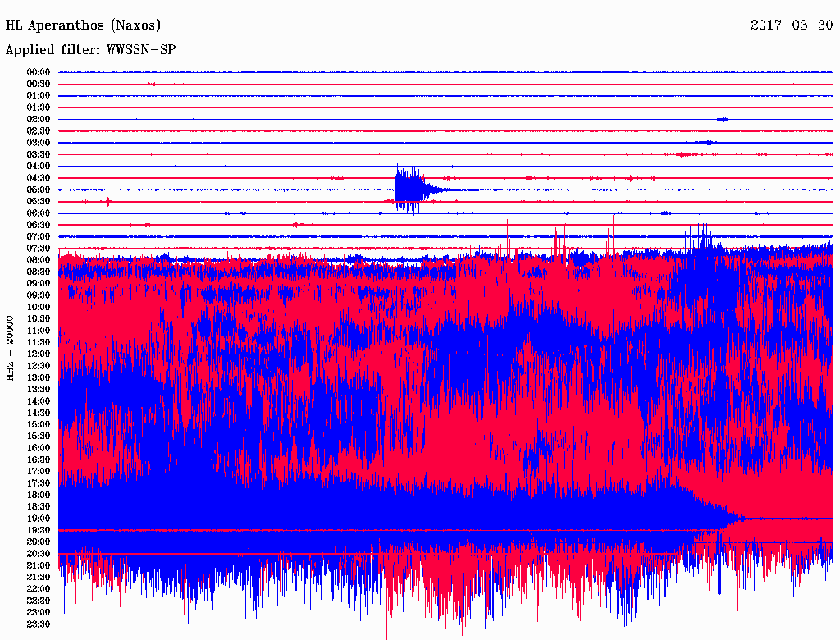The image size is (840, 640).
Task: Select the 21:30 time label
Action: click(x=39, y=578)
